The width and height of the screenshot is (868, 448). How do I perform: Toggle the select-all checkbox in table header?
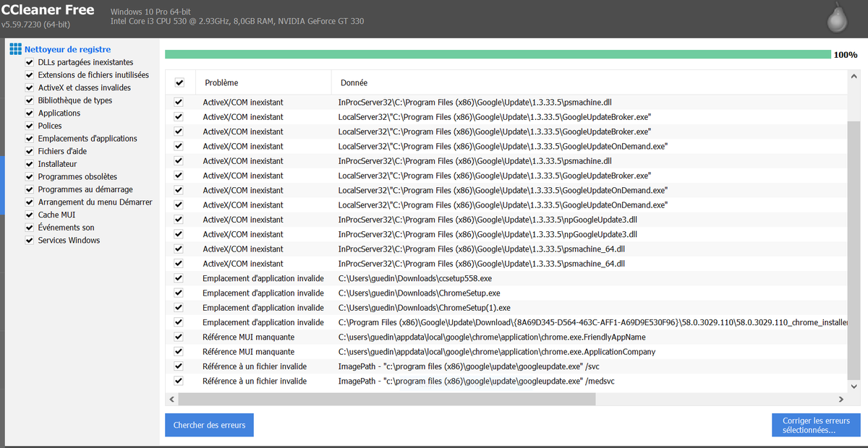(x=179, y=82)
